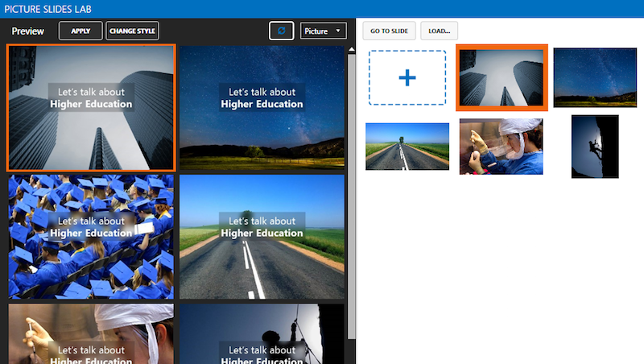Click the plus tile to add a picture
This screenshot has width=644, height=364.
pyautogui.click(x=407, y=77)
